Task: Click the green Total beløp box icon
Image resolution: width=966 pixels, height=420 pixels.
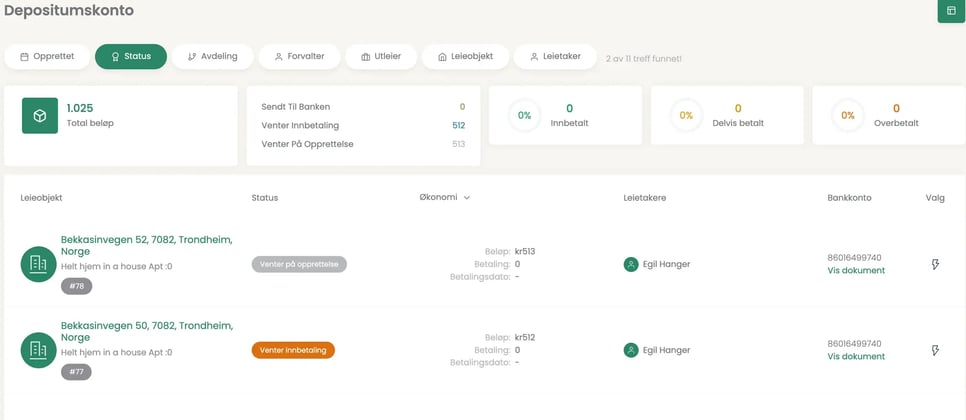Action: (x=40, y=116)
